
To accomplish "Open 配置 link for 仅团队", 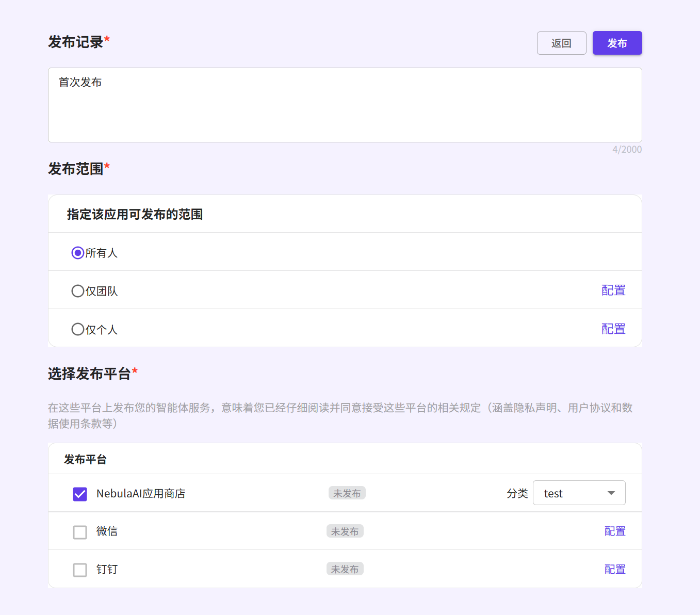I will pos(613,290).
